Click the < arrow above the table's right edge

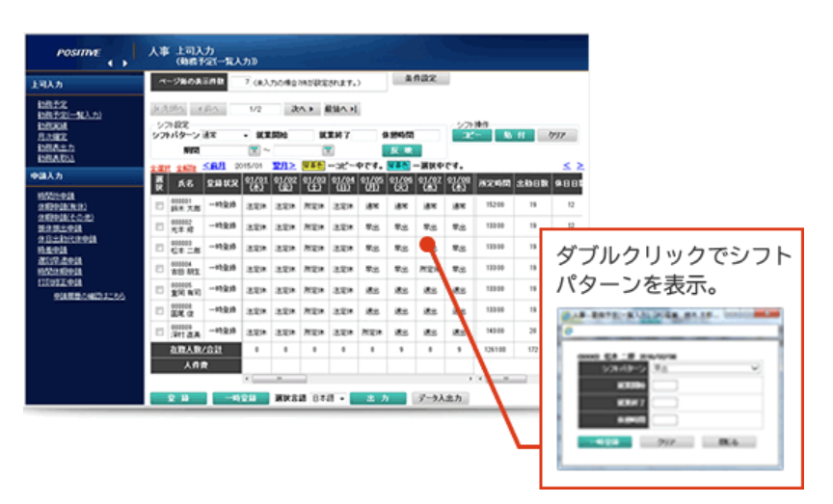point(568,166)
